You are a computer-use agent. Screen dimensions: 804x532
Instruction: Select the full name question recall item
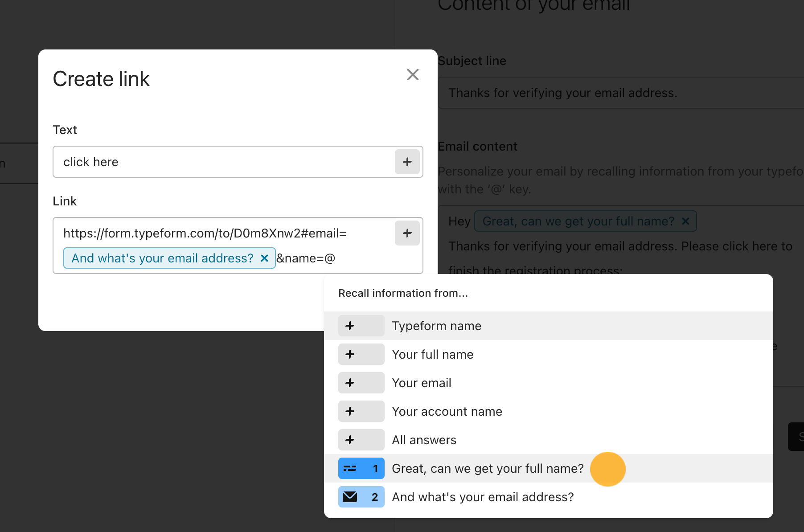point(488,468)
